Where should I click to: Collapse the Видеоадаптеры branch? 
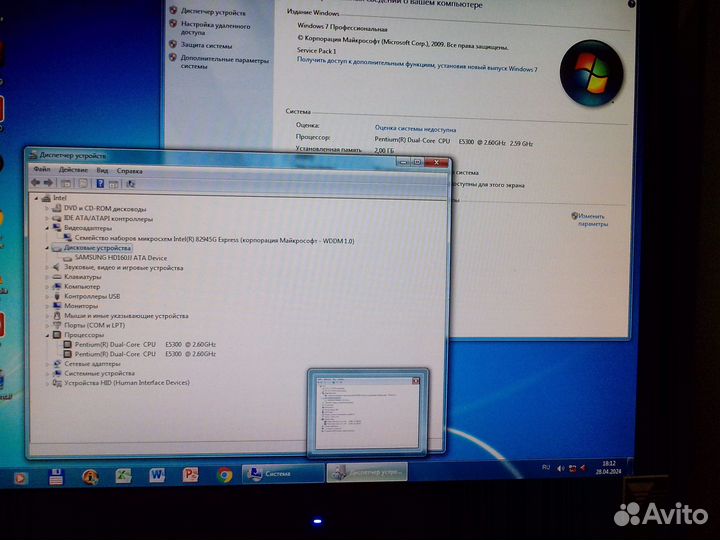pos(47,228)
